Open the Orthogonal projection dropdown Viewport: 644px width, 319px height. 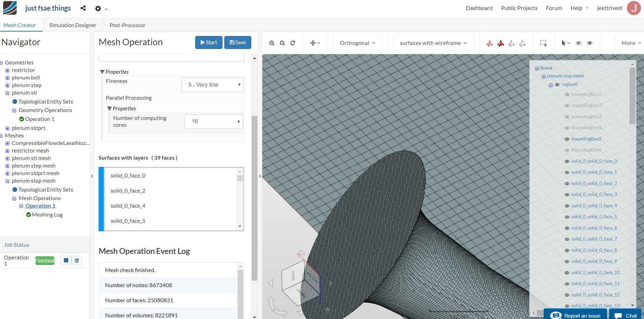[x=357, y=43]
